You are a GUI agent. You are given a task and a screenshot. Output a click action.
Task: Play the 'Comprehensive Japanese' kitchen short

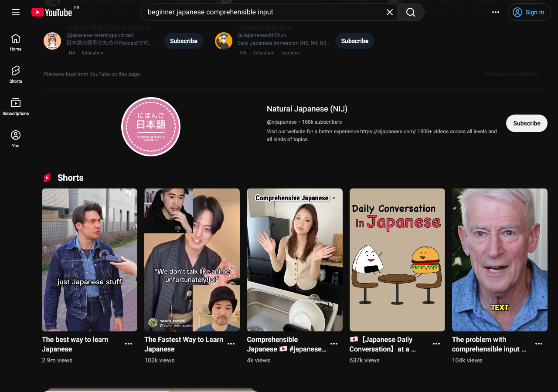pos(295,260)
